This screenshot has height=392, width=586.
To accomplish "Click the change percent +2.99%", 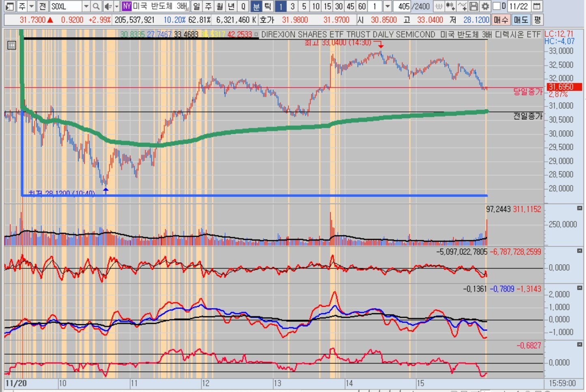I will point(99,19).
